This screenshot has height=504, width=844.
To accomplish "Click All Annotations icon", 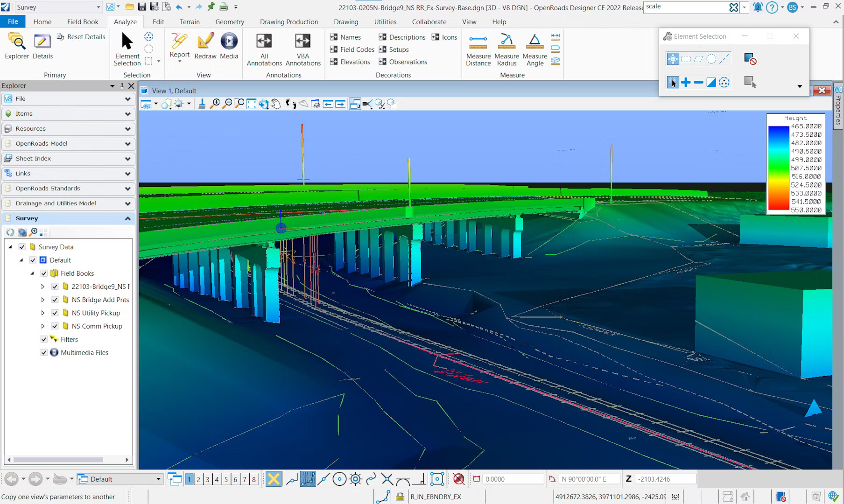I will click(264, 49).
